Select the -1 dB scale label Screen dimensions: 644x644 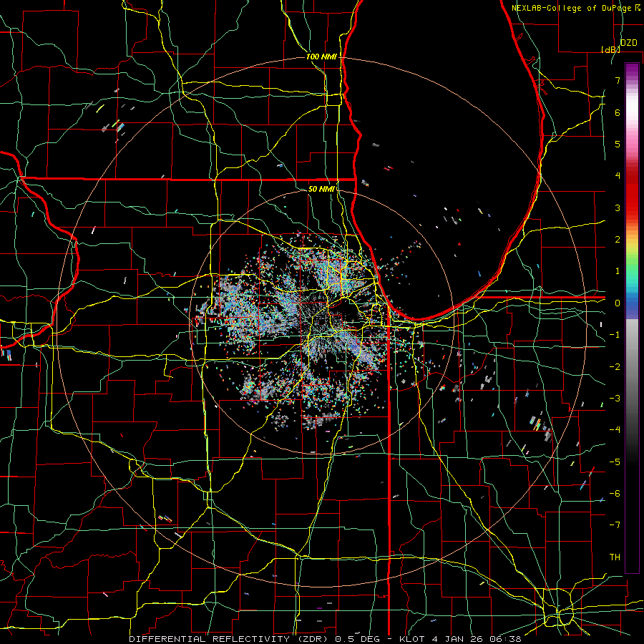615,335
